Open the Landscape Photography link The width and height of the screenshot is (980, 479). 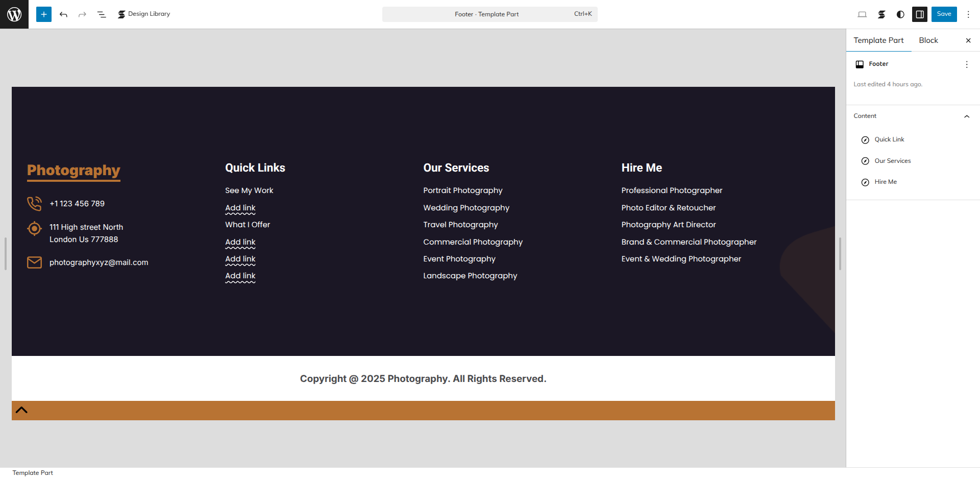[470, 276]
